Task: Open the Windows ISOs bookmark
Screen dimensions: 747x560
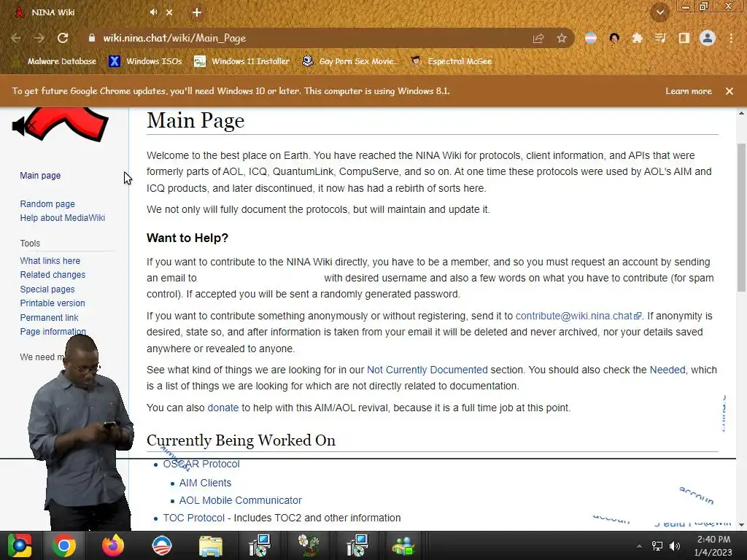Action: (x=146, y=61)
